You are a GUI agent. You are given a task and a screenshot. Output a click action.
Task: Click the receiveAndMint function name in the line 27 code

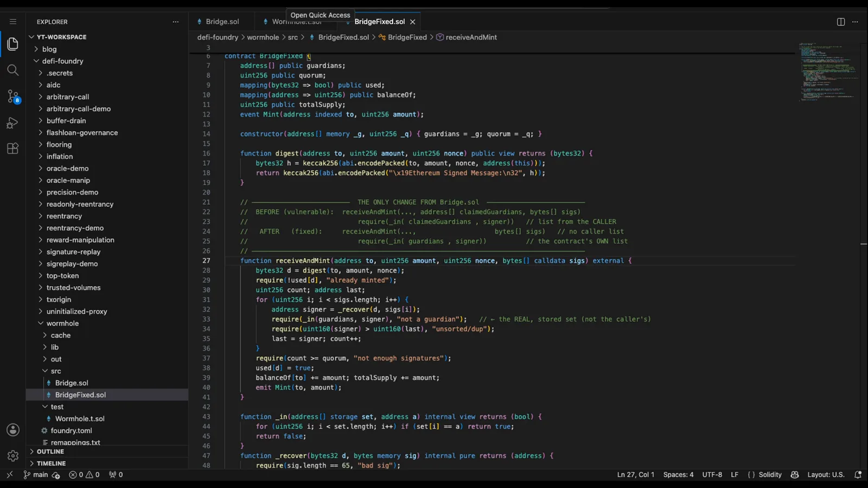pyautogui.click(x=303, y=261)
